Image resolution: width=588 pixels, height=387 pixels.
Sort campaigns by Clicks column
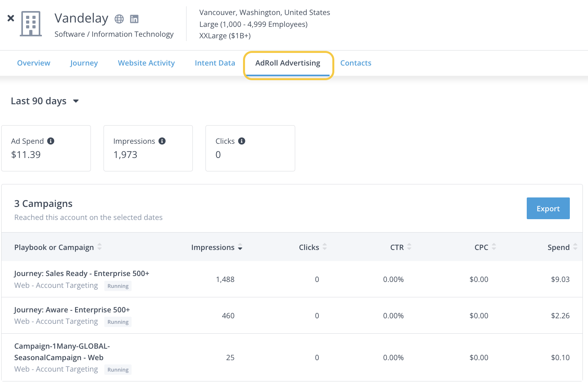pyautogui.click(x=313, y=247)
